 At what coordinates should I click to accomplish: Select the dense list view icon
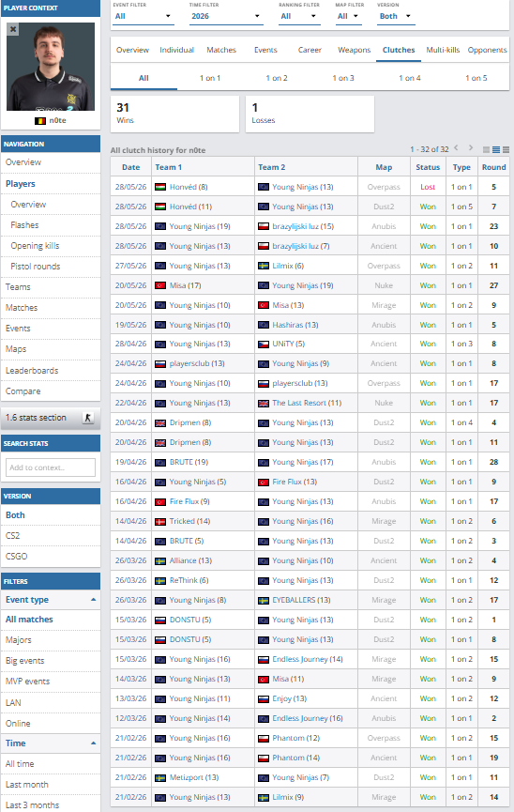[x=506, y=149]
